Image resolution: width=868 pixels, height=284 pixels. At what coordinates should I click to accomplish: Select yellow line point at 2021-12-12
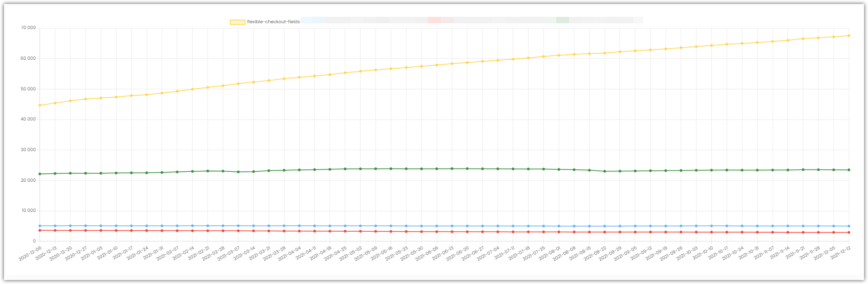pyautogui.click(x=849, y=36)
